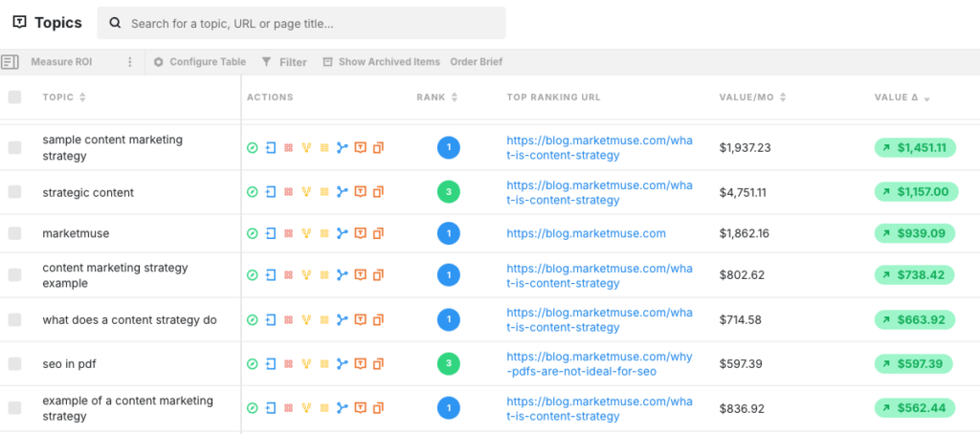This screenshot has width=980, height=434.
Task: Click orange T speech-bubble icon for 'what does a content strategy do'
Action: tap(360, 319)
